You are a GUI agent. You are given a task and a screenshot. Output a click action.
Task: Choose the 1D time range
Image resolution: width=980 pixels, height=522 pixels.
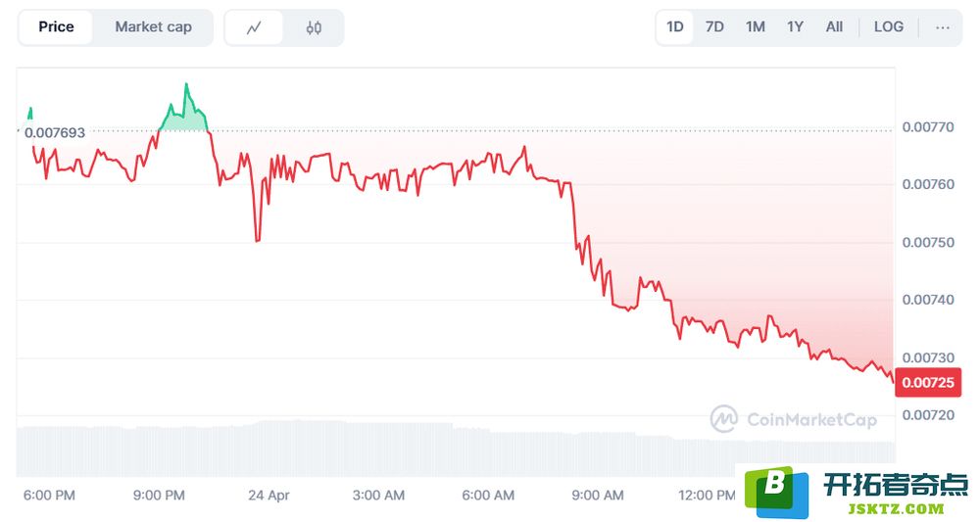point(675,27)
